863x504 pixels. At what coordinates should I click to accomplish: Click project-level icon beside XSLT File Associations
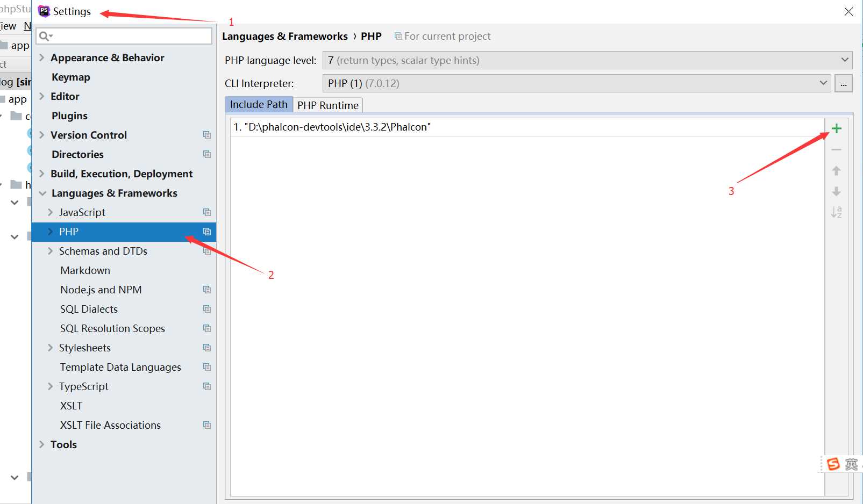pos(207,425)
